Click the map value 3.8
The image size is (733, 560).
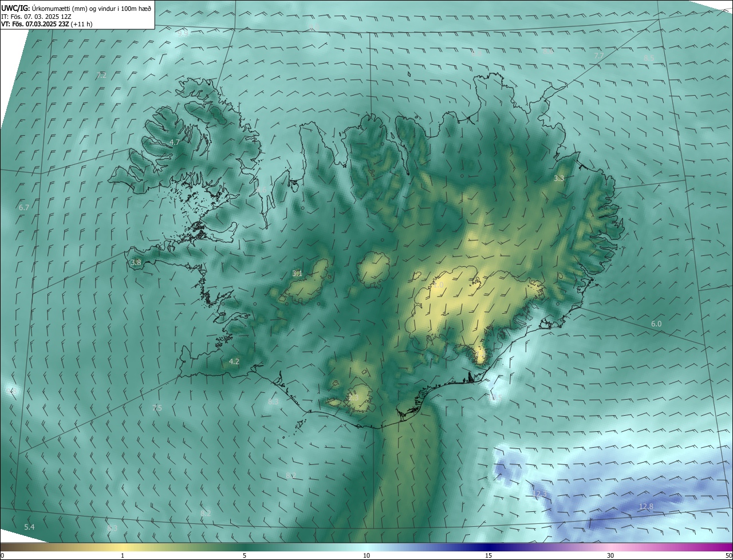(136, 262)
